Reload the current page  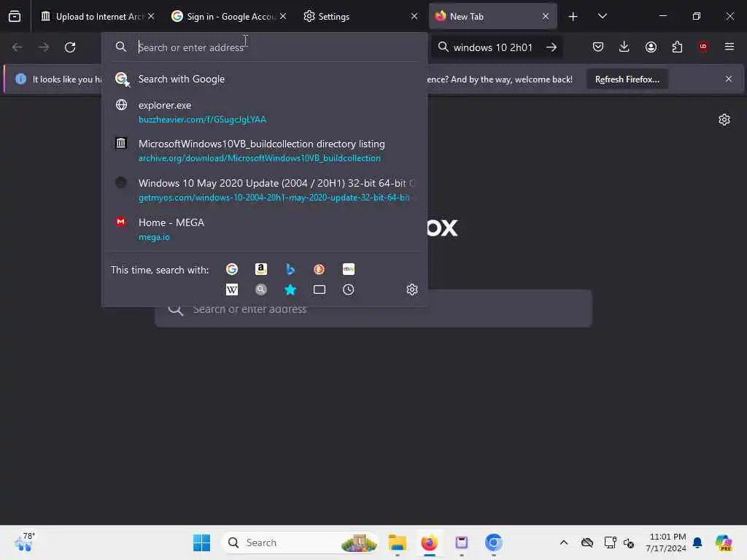click(x=70, y=47)
